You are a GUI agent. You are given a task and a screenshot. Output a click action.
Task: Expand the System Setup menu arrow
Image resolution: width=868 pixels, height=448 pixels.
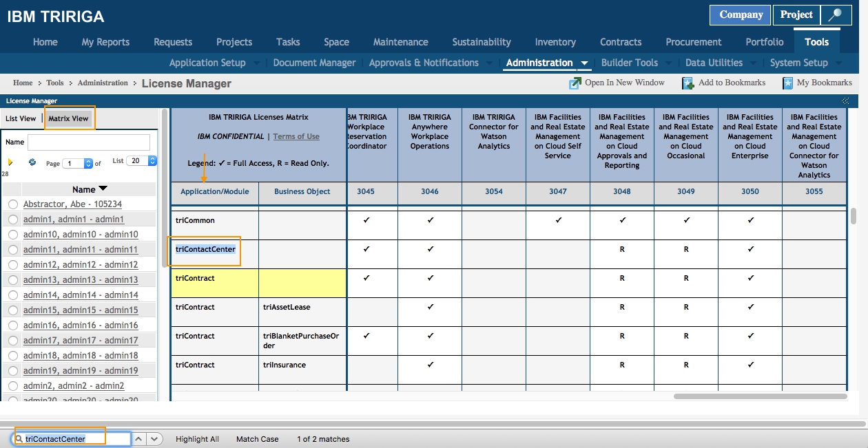(838, 63)
